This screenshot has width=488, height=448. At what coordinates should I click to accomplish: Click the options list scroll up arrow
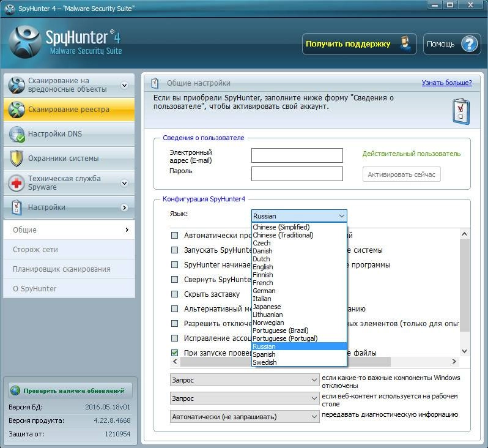(x=464, y=234)
